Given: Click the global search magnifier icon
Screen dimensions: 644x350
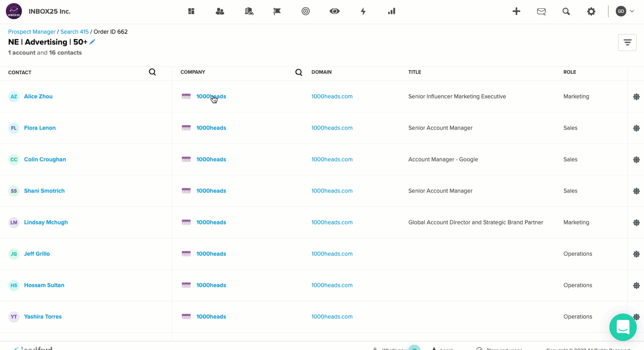Looking at the screenshot, I should (566, 11).
